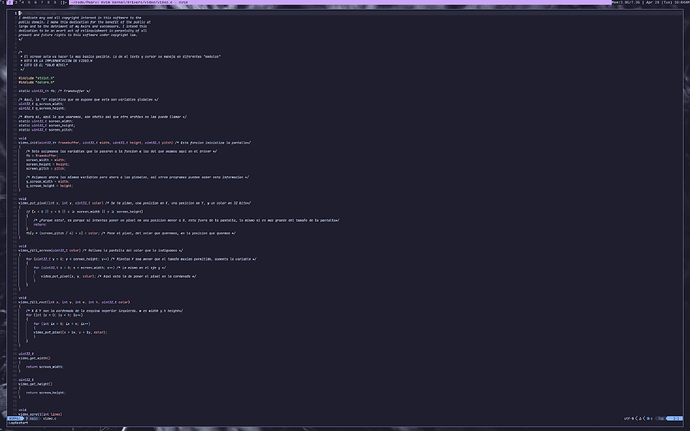Click the first copyright comment line
The image size is (690, 431).
[x=80, y=18]
